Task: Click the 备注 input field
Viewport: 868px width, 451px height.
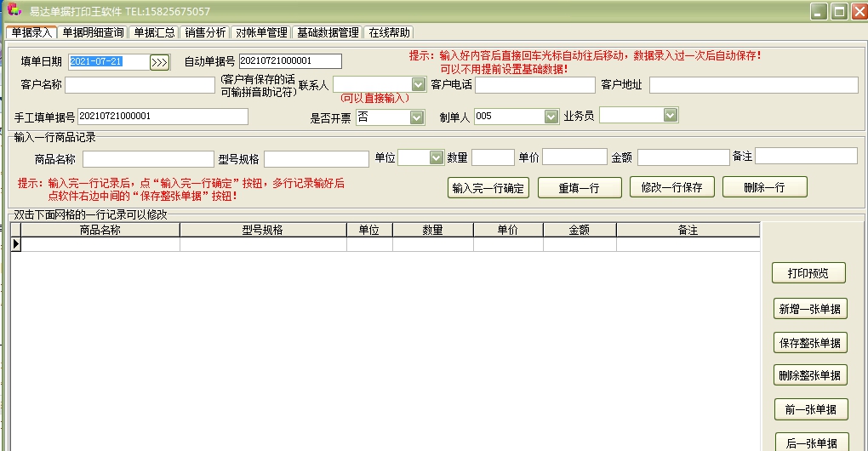Action: pos(806,156)
